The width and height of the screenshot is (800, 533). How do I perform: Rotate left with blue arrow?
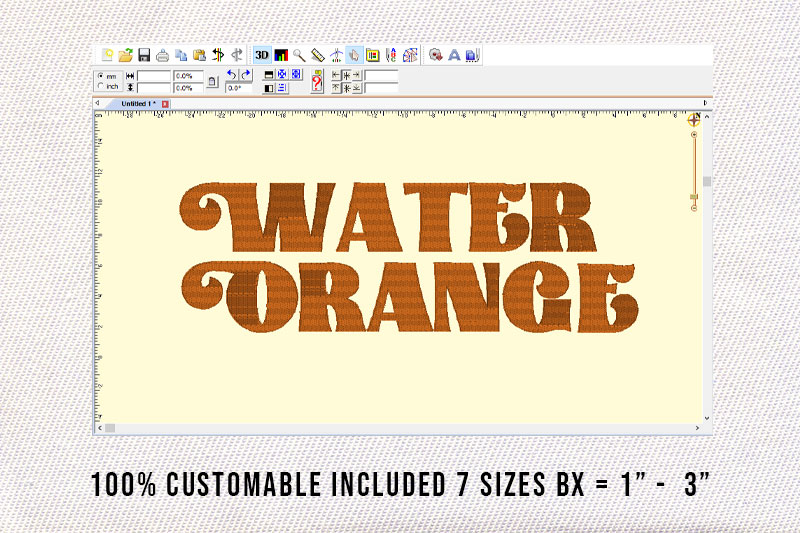(x=232, y=75)
